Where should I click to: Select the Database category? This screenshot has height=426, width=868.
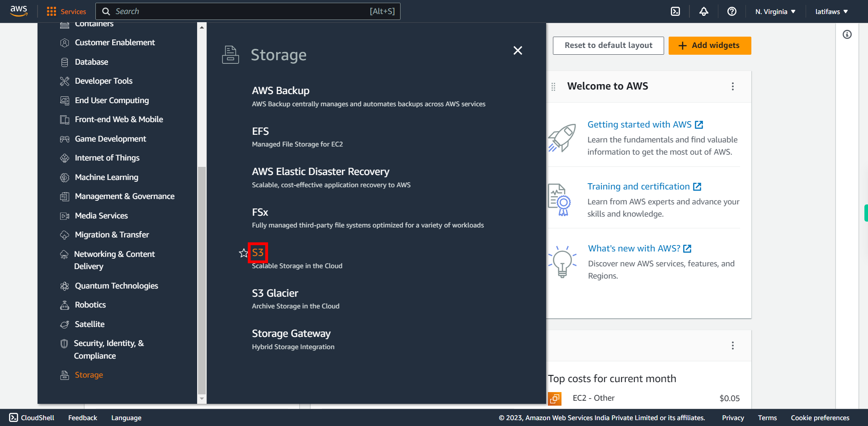91,62
